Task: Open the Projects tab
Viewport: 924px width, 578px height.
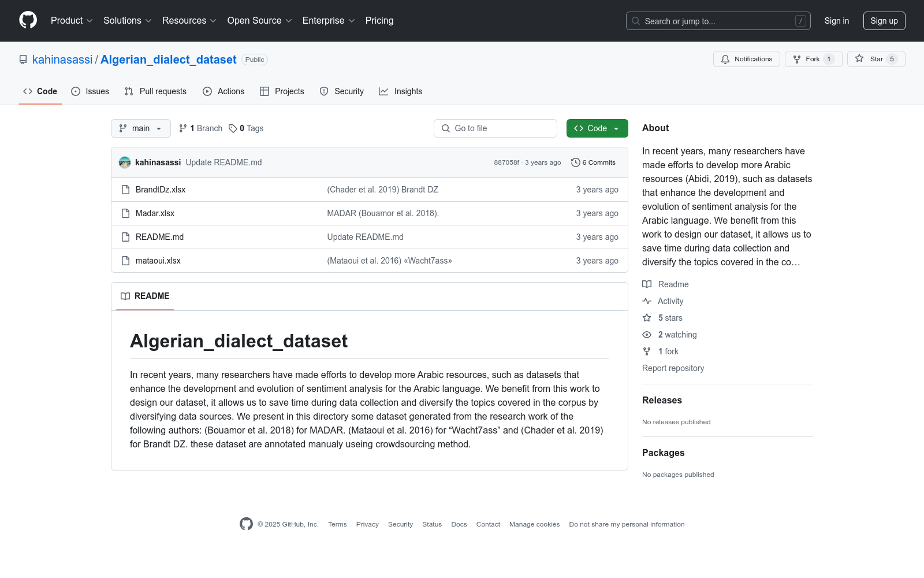Action: pos(282,91)
